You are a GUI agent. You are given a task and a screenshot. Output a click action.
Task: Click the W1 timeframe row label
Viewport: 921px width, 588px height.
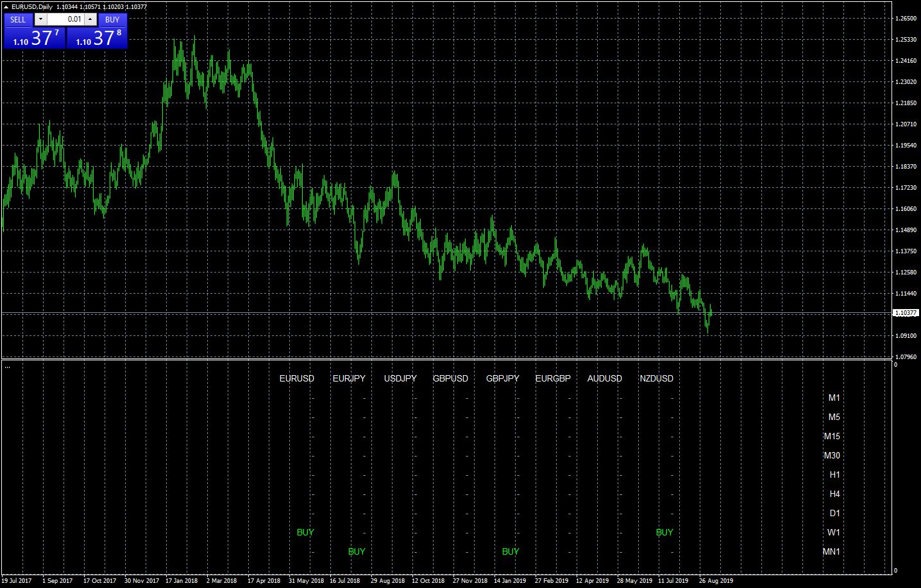(833, 532)
